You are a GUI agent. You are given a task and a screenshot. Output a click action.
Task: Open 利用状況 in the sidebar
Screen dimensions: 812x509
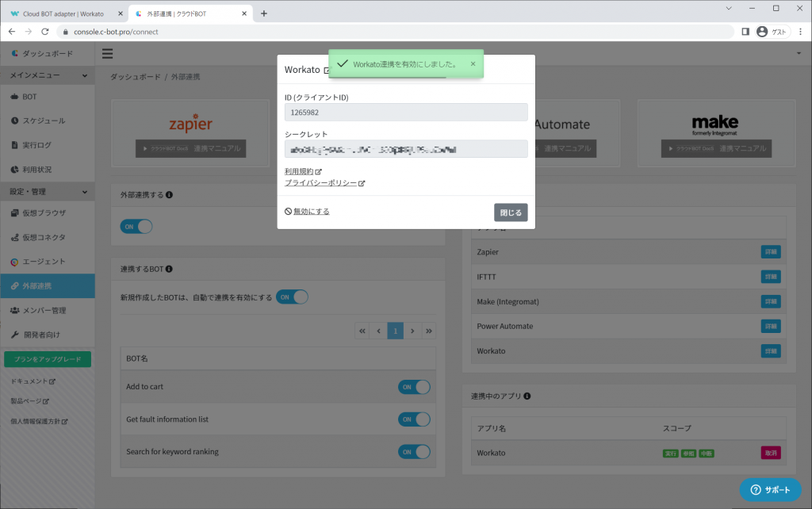(48, 170)
